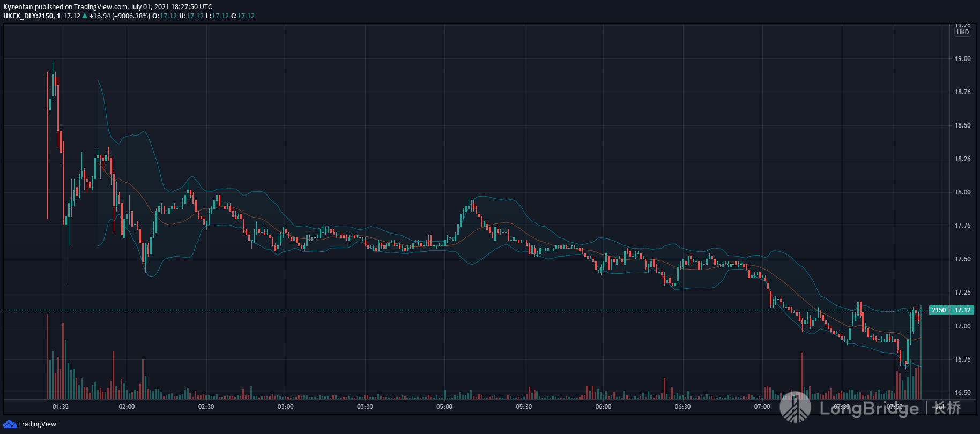Click the 16.76 price axis label
Viewport: 980px width, 434px height.
click(962, 360)
